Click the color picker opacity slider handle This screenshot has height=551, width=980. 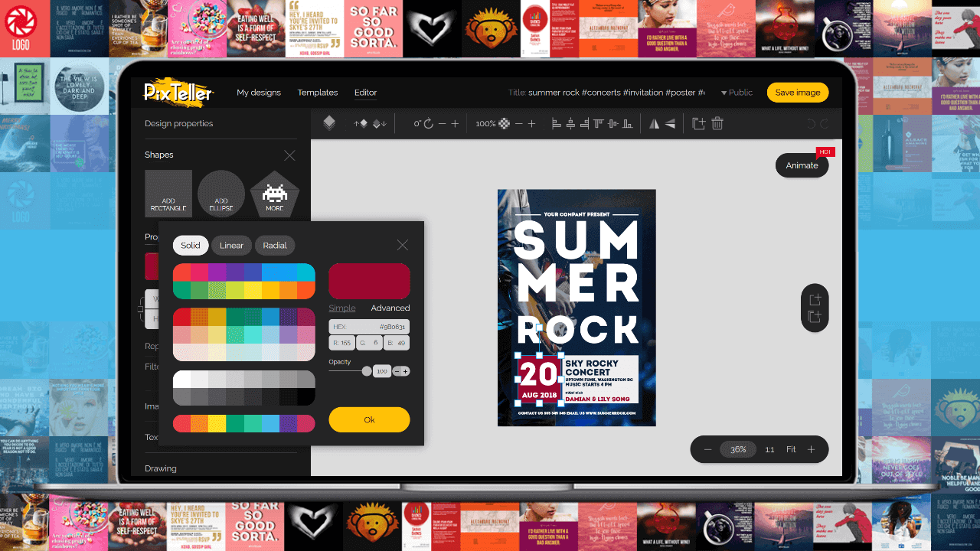tap(367, 371)
